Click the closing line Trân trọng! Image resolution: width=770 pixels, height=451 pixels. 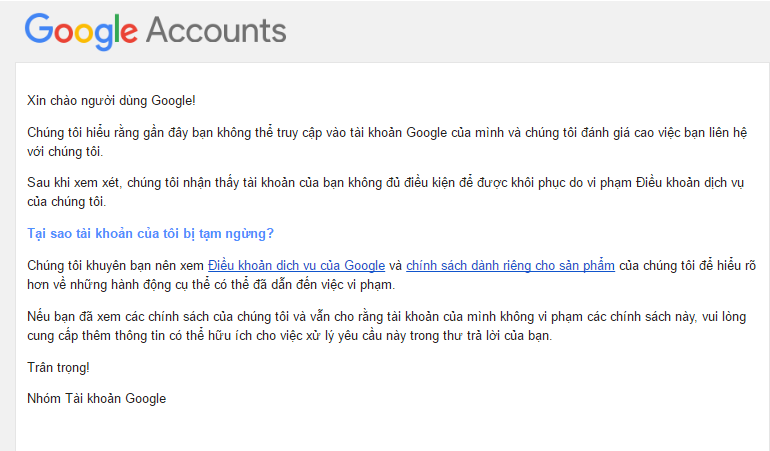[x=58, y=367]
